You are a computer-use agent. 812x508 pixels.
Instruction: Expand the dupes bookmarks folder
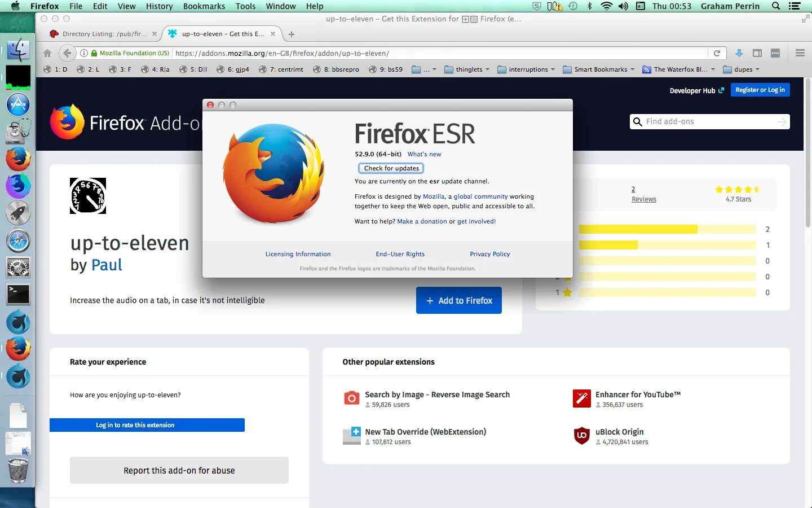741,69
